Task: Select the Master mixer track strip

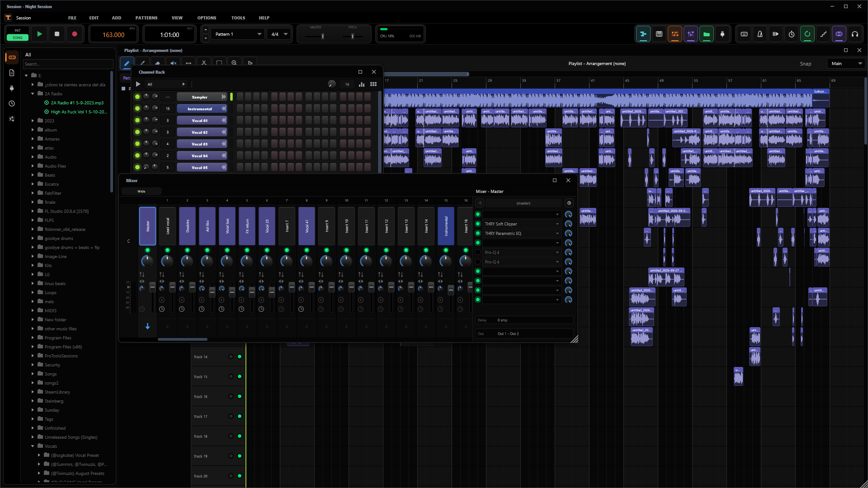Action: click(147, 226)
